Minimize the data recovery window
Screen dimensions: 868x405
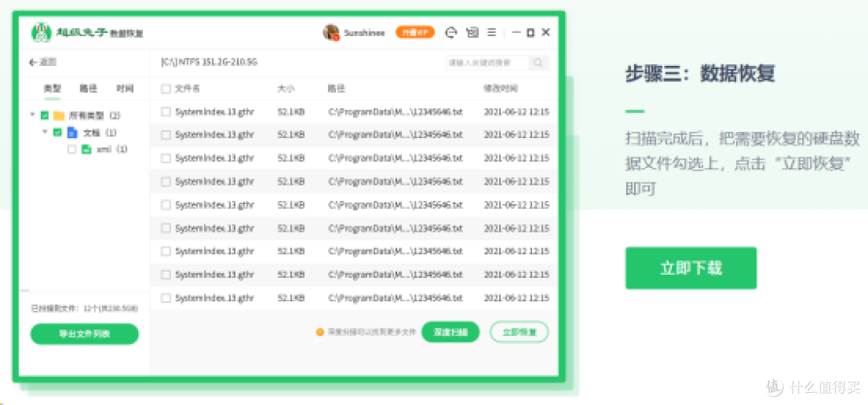coord(516,33)
